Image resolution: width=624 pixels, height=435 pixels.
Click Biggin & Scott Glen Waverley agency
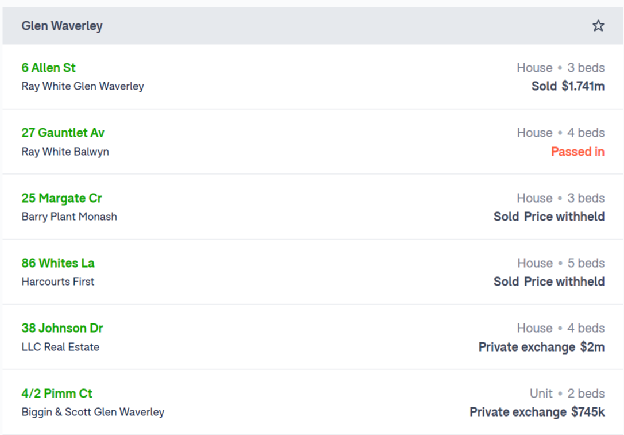[x=93, y=412]
